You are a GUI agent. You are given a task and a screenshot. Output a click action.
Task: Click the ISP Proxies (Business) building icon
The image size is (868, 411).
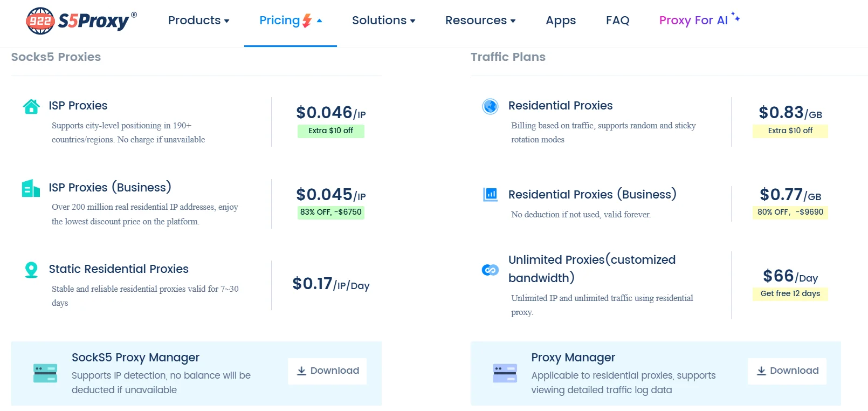31,188
